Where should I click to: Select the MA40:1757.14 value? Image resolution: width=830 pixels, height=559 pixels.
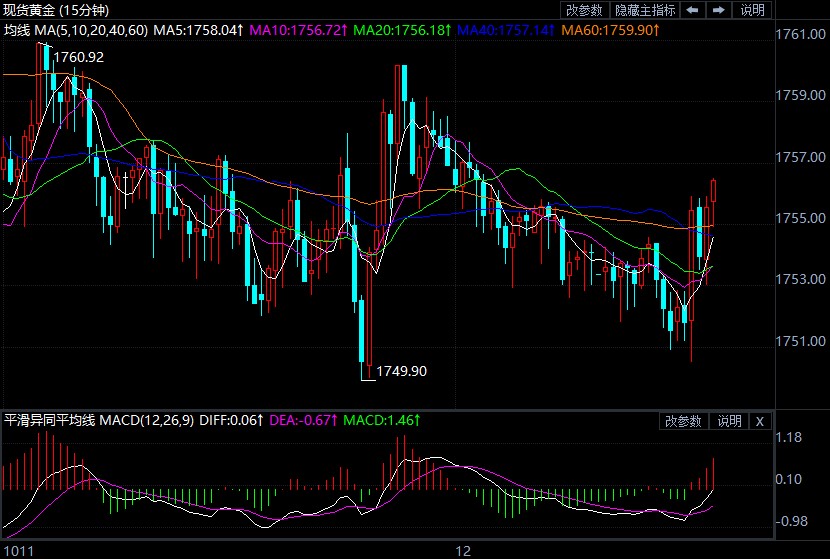506,30
